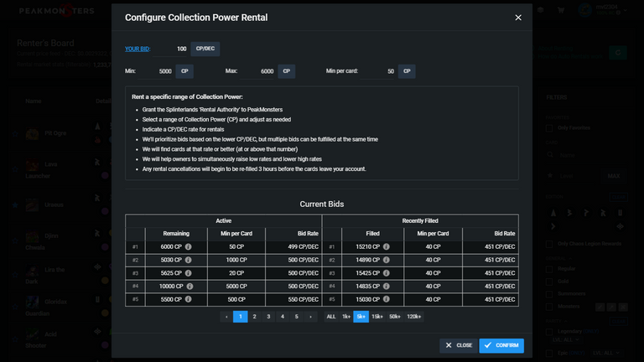Click the PeakMonsters logo

click(x=57, y=11)
